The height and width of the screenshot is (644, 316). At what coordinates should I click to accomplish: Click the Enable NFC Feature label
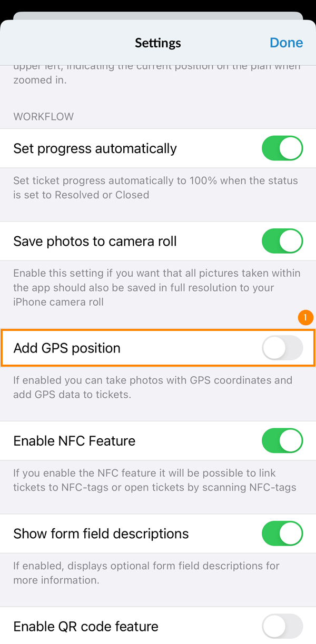tap(74, 441)
